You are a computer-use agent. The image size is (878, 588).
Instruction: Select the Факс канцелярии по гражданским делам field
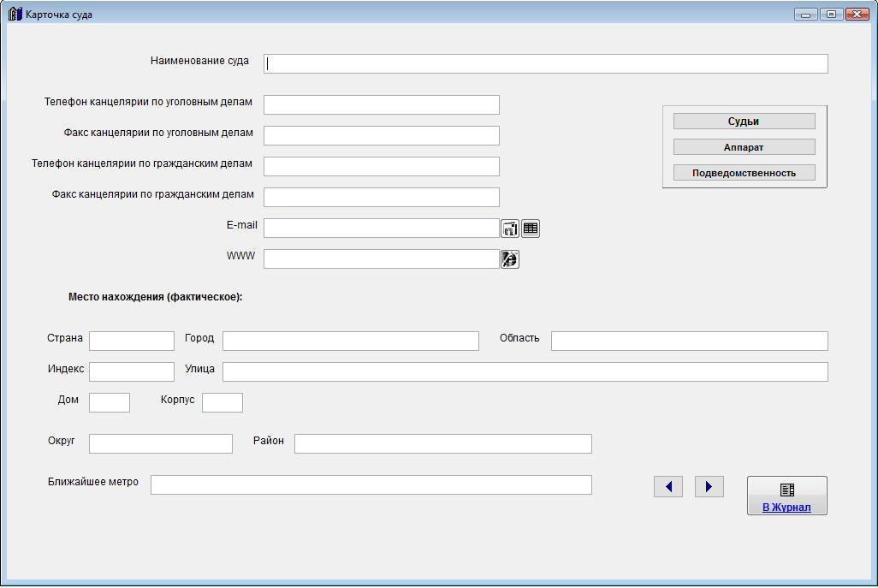pos(382,197)
